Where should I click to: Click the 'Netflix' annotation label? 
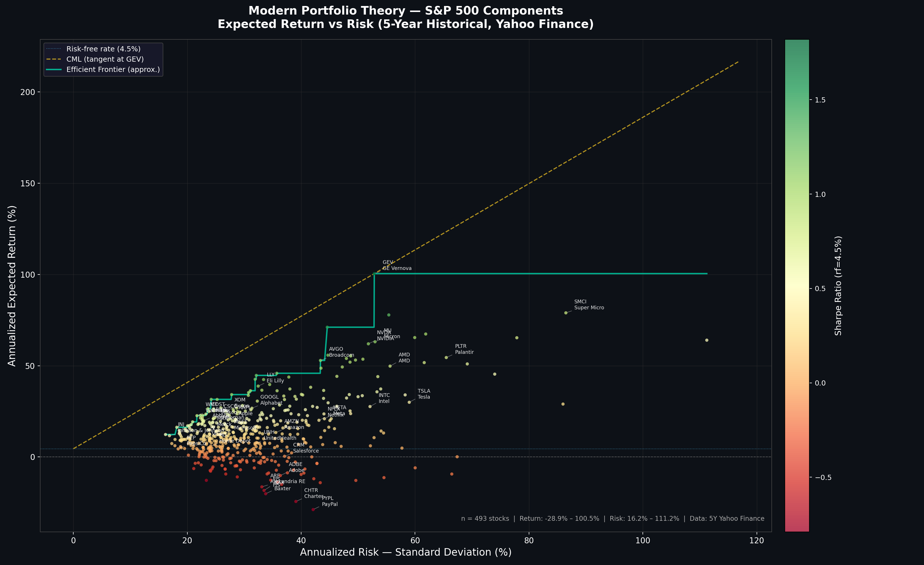(336, 415)
